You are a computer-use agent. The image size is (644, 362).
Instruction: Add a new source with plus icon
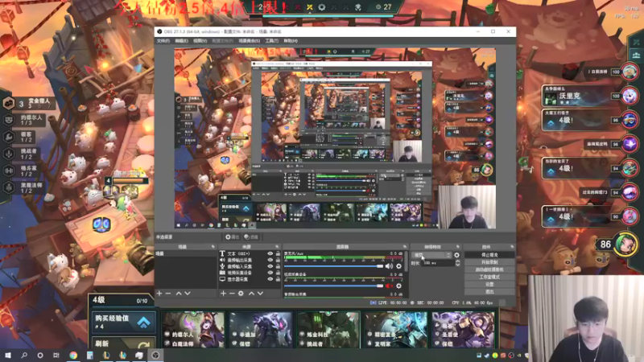click(x=223, y=294)
